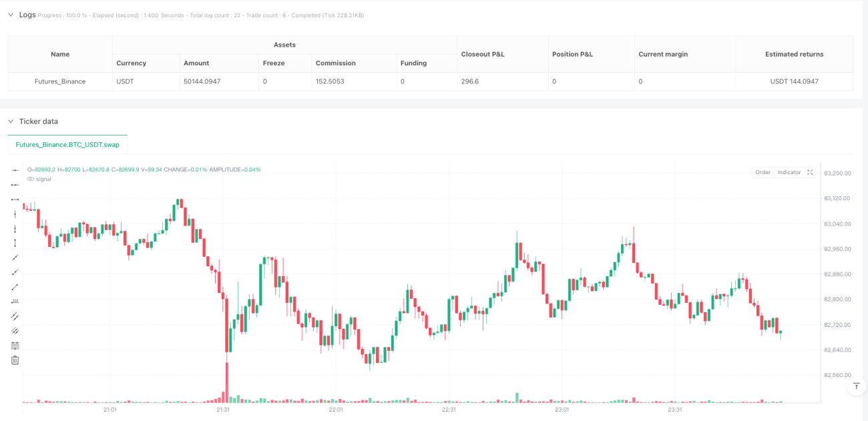The image size is (868, 421).
Task: Select the diagonal segment line tool
Action: pos(15,287)
